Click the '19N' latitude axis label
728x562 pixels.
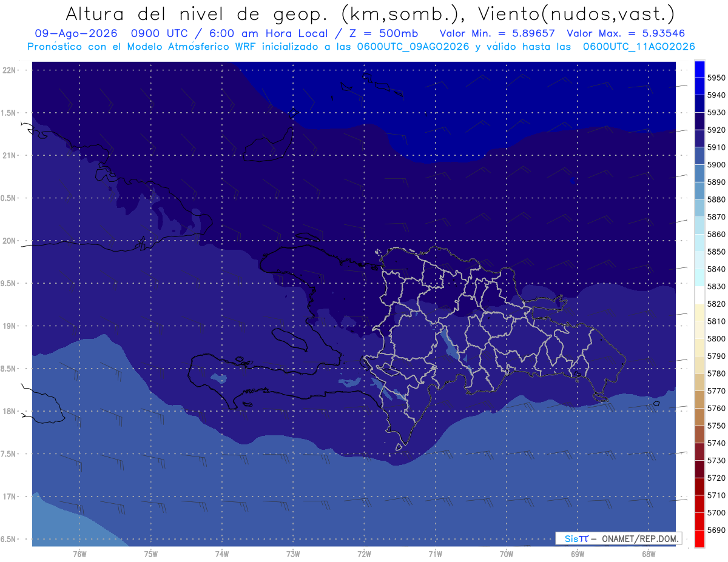tap(9, 326)
